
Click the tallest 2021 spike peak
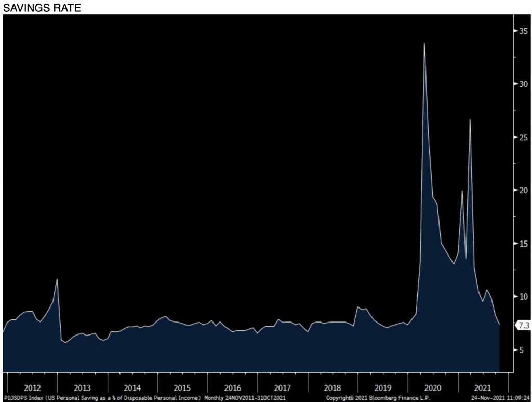(x=470, y=120)
